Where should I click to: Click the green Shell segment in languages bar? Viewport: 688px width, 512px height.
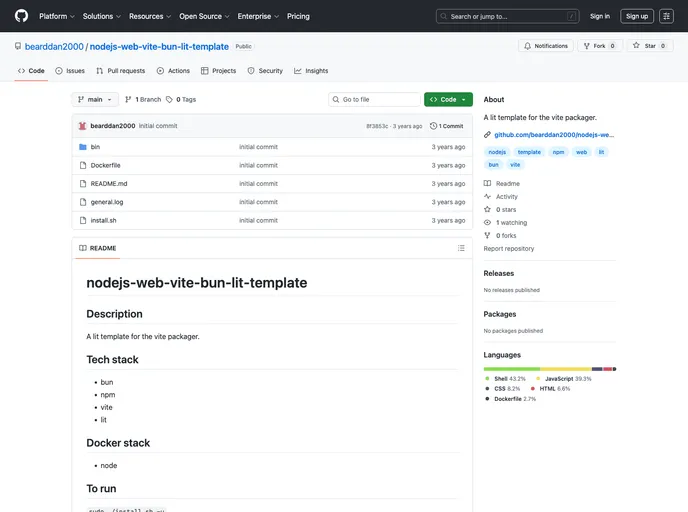pos(512,369)
